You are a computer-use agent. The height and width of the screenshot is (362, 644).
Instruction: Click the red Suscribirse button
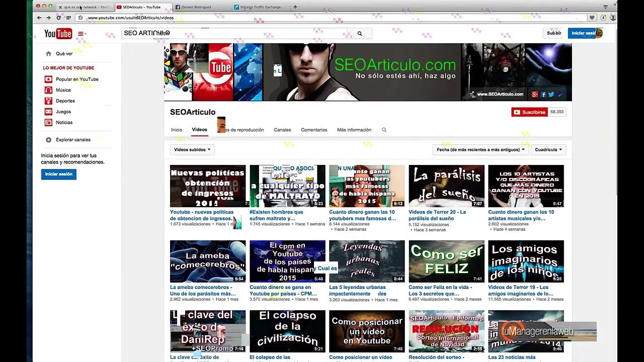click(529, 112)
